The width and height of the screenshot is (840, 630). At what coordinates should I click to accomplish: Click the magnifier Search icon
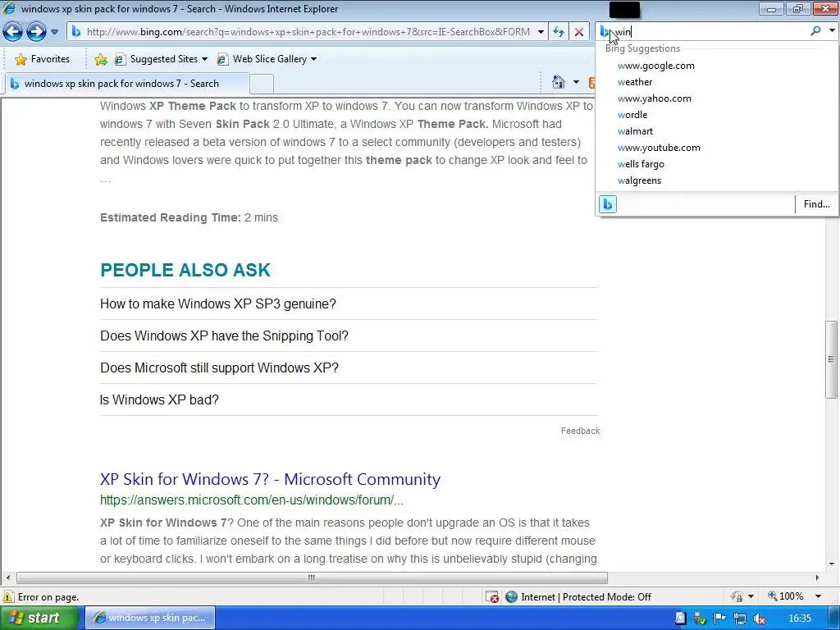click(x=815, y=31)
